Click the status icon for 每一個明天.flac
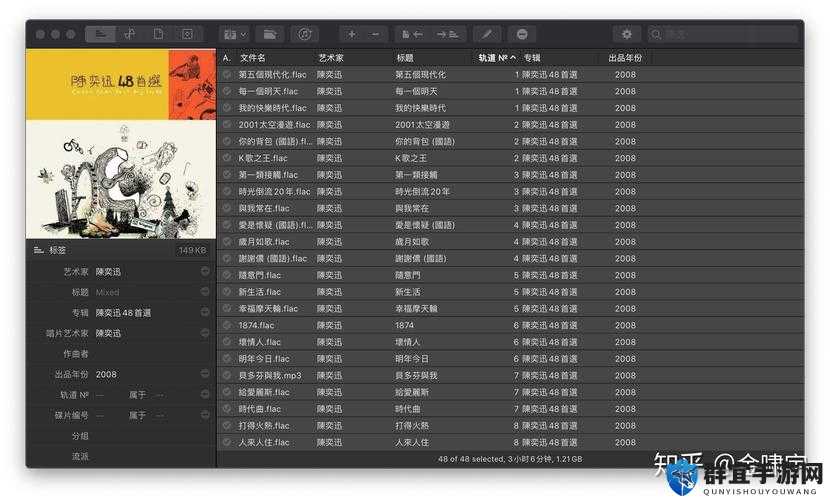830x500 pixels. 227,91
